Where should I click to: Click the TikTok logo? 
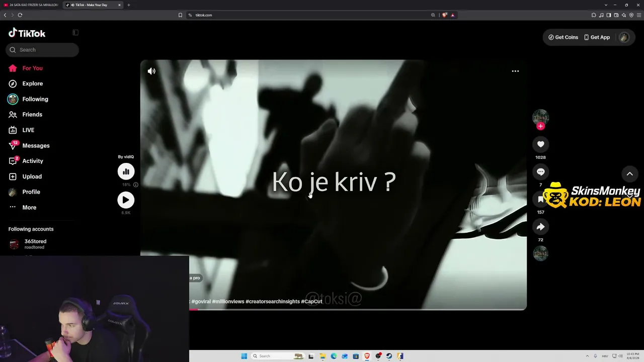[27, 33]
